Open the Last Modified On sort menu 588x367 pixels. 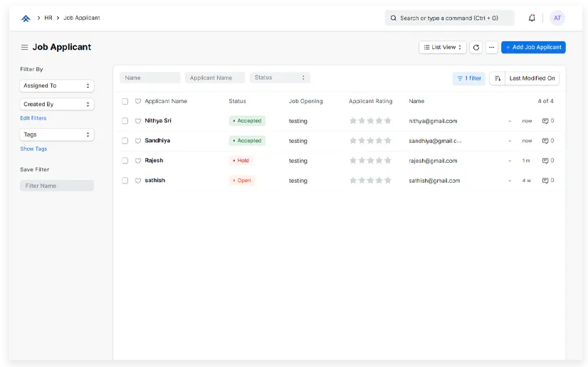[532, 78]
